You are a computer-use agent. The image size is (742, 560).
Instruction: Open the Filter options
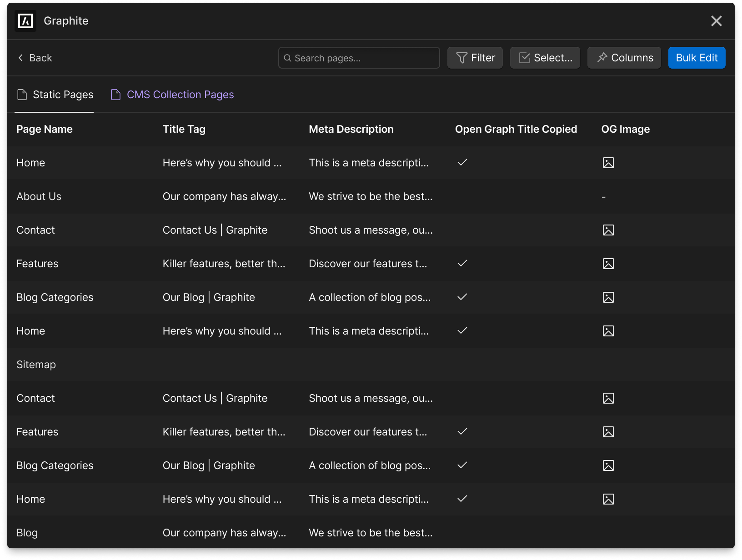475,58
